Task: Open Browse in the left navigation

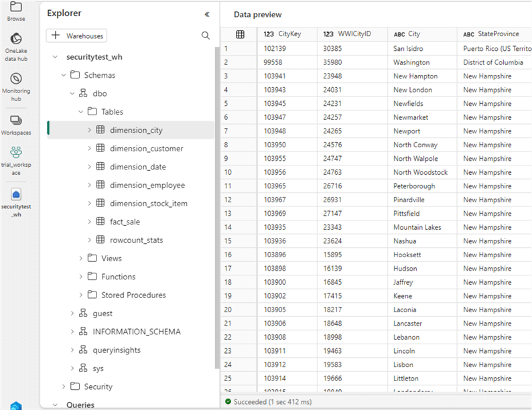Action: point(16,7)
